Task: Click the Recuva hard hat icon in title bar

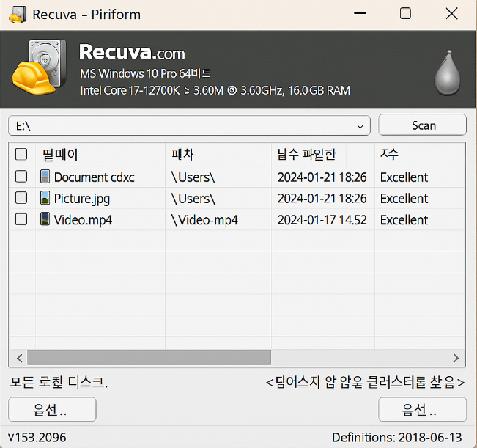Action: click(x=17, y=15)
